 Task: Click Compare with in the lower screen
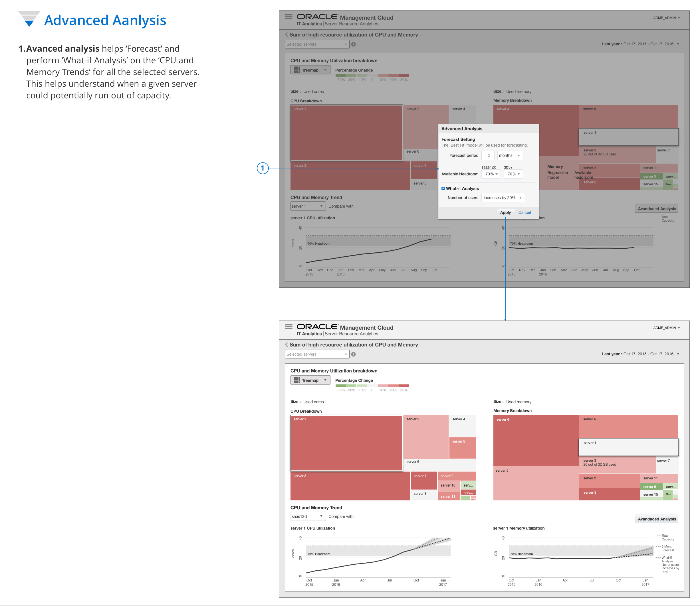[341, 516]
